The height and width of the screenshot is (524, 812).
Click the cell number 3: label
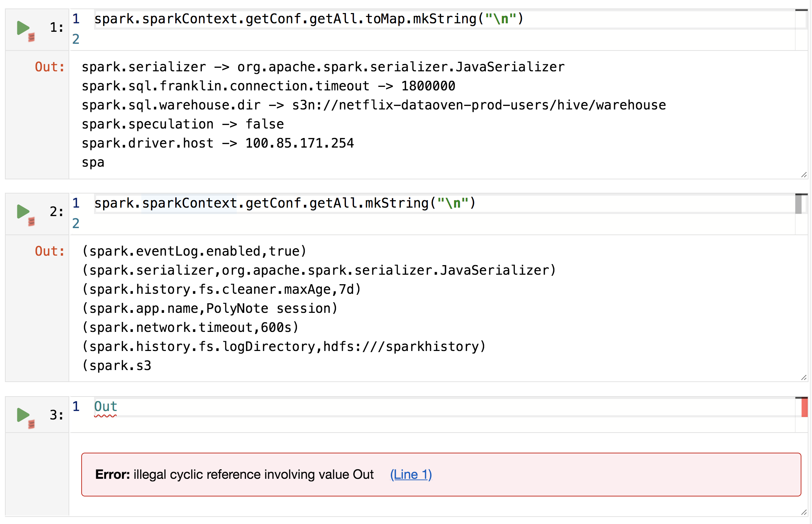pyautogui.click(x=57, y=415)
